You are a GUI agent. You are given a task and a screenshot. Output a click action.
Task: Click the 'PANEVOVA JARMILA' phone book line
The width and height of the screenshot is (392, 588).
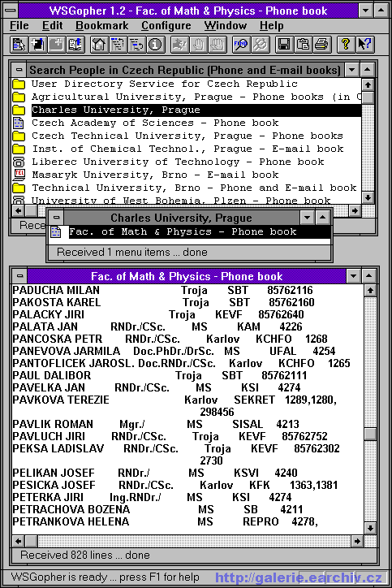click(174, 352)
